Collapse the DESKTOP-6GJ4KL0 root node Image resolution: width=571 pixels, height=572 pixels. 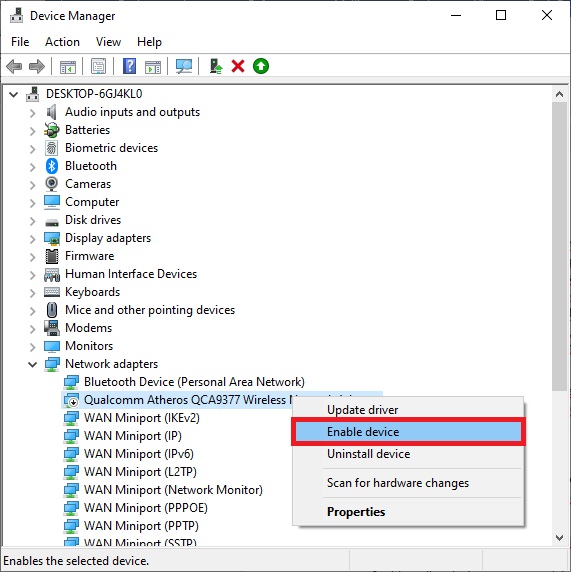tap(13, 94)
